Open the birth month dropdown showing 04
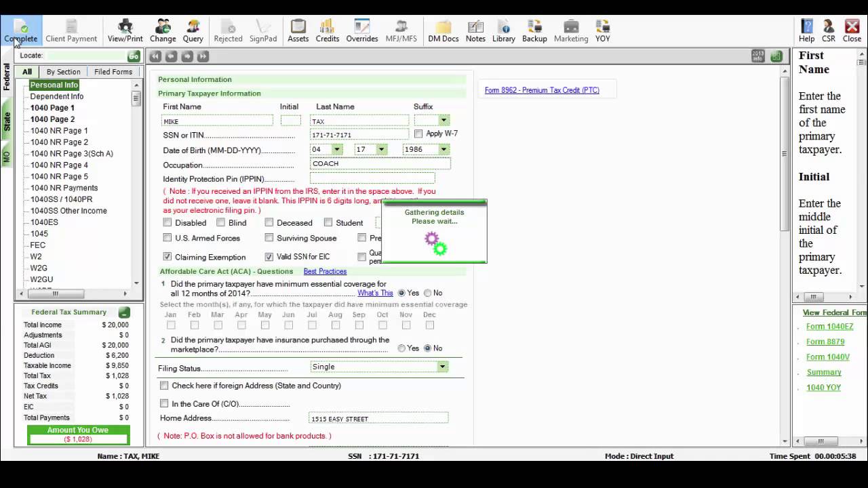Image resolution: width=868 pixels, height=488 pixels. 337,149
